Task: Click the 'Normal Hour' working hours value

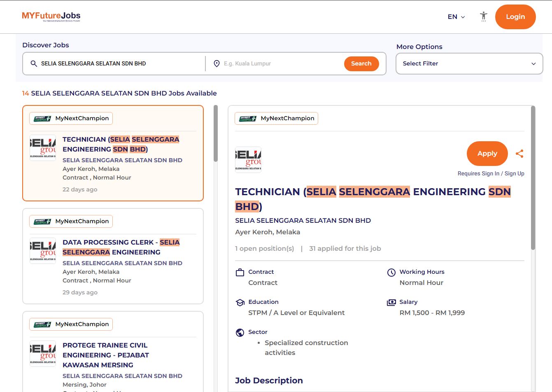Action: click(422, 282)
